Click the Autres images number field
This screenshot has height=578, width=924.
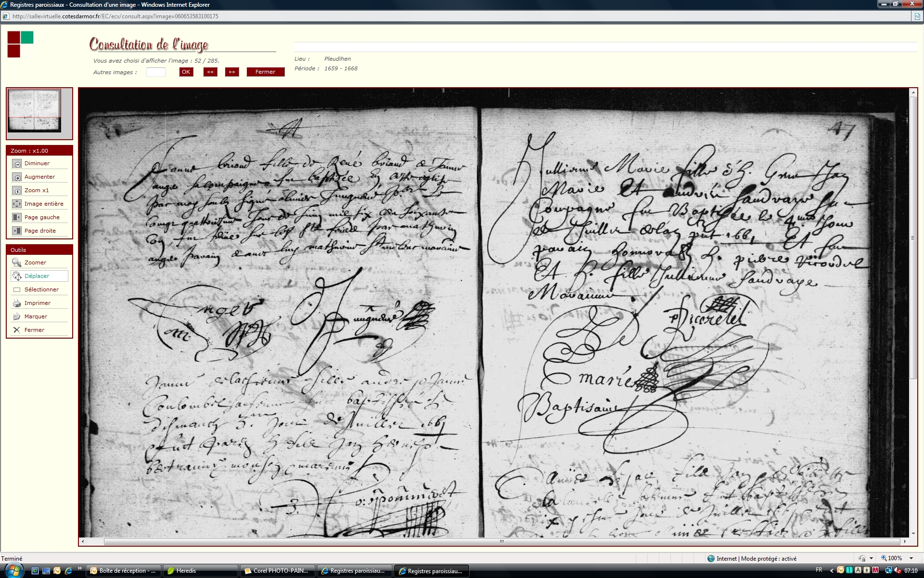(155, 72)
